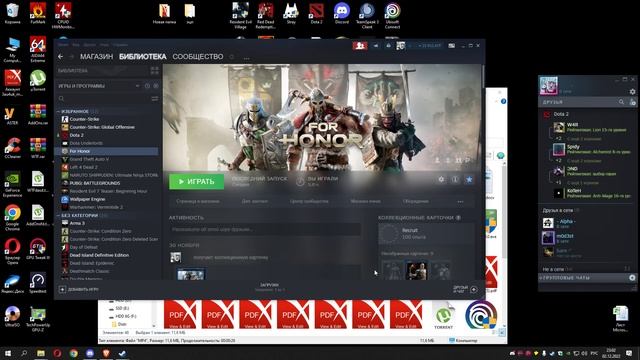The width and height of the screenshot is (640, 360).
Task: Toggle For Honor favorite star
Action: pyautogui.click(x=469, y=180)
